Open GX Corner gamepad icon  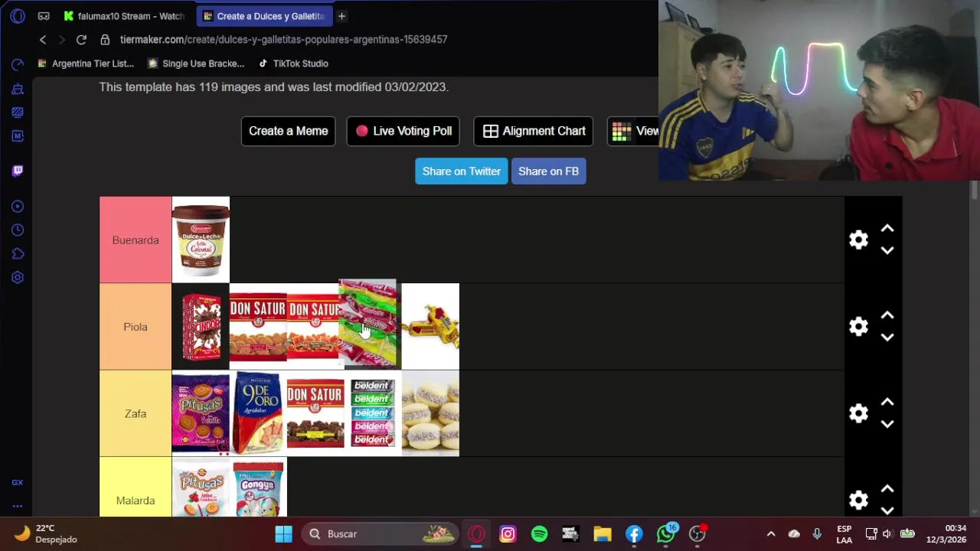(x=44, y=16)
